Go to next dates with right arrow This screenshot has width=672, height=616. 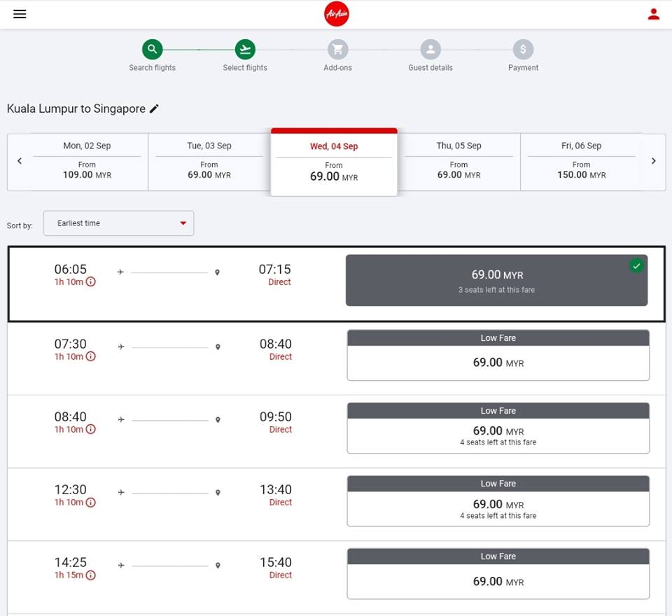click(x=653, y=161)
